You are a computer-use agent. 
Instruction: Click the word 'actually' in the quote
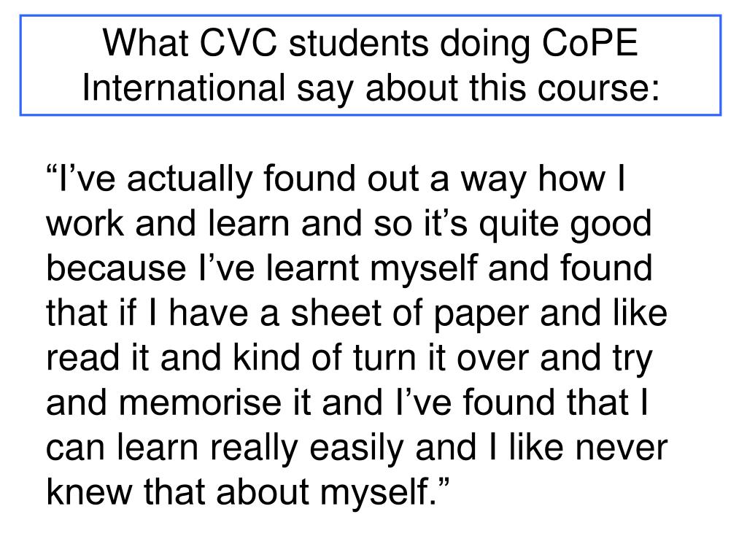point(190,181)
